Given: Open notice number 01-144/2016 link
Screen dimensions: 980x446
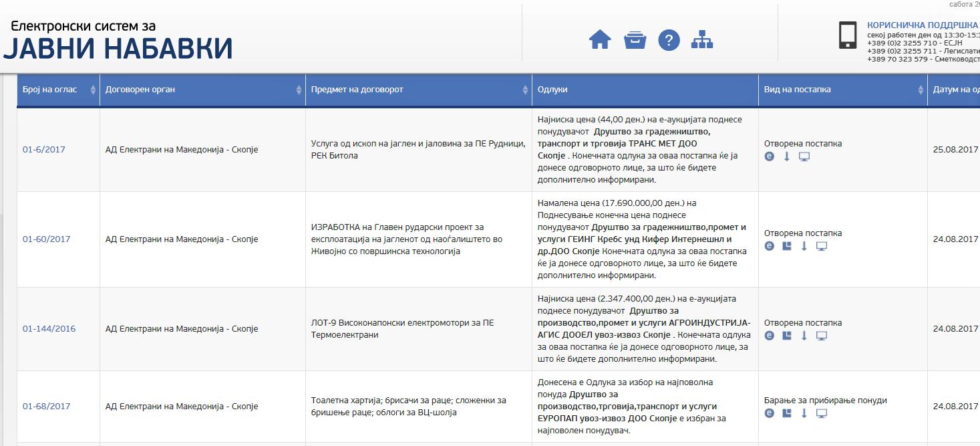Looking at the screenshot, I should [49, 329].
